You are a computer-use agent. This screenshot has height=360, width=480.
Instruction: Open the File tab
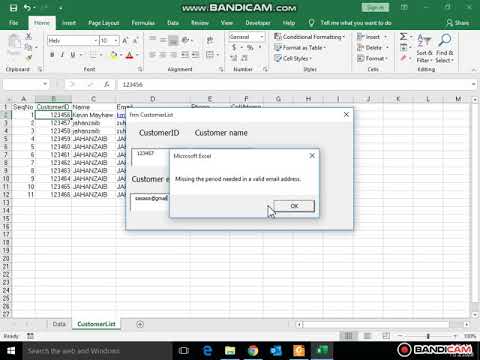tap(14, 23)
